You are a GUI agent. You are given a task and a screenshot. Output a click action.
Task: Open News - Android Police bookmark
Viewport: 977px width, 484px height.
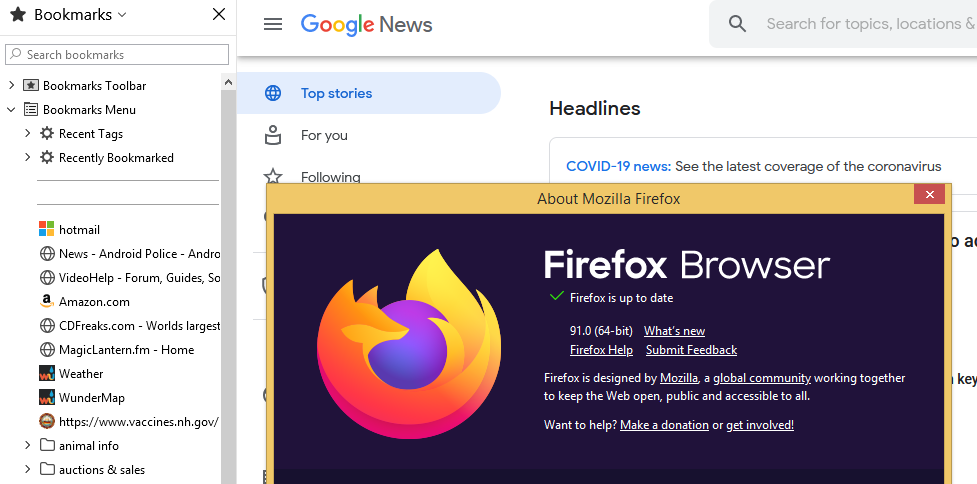139,254
